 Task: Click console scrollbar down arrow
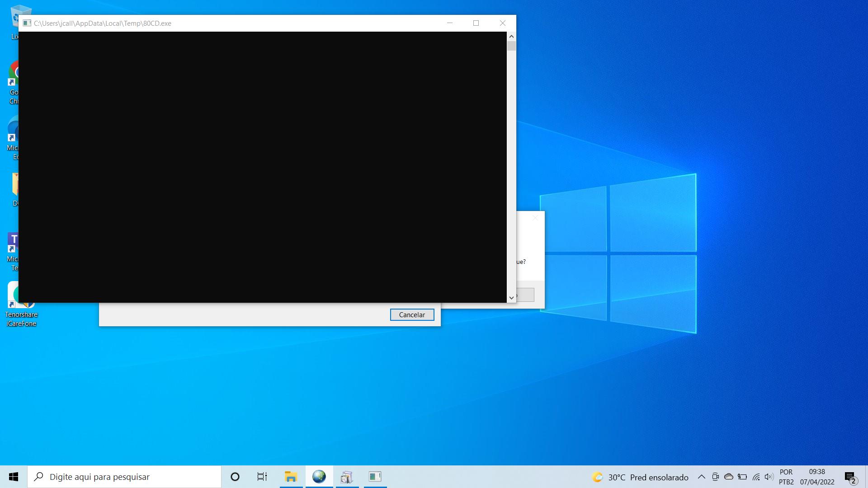coord(511,298)
